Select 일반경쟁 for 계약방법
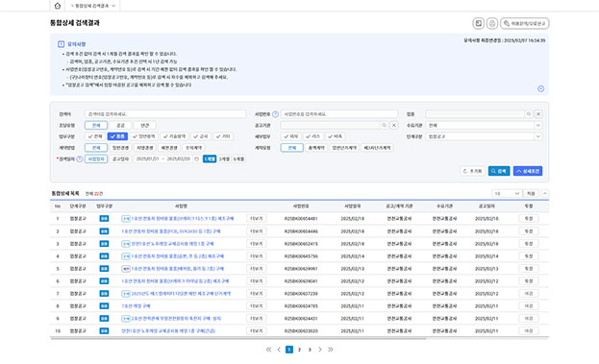 [x=120, y=148]
